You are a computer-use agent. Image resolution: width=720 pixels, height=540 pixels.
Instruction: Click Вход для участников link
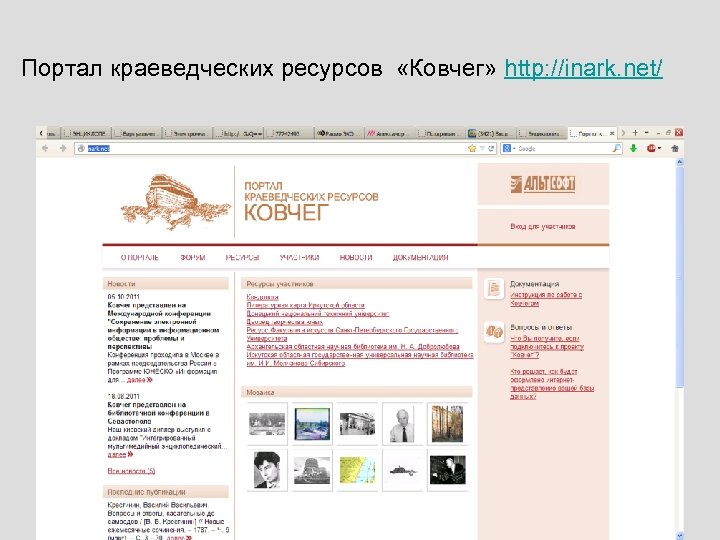pyautogui.click(x=543, y=226)
